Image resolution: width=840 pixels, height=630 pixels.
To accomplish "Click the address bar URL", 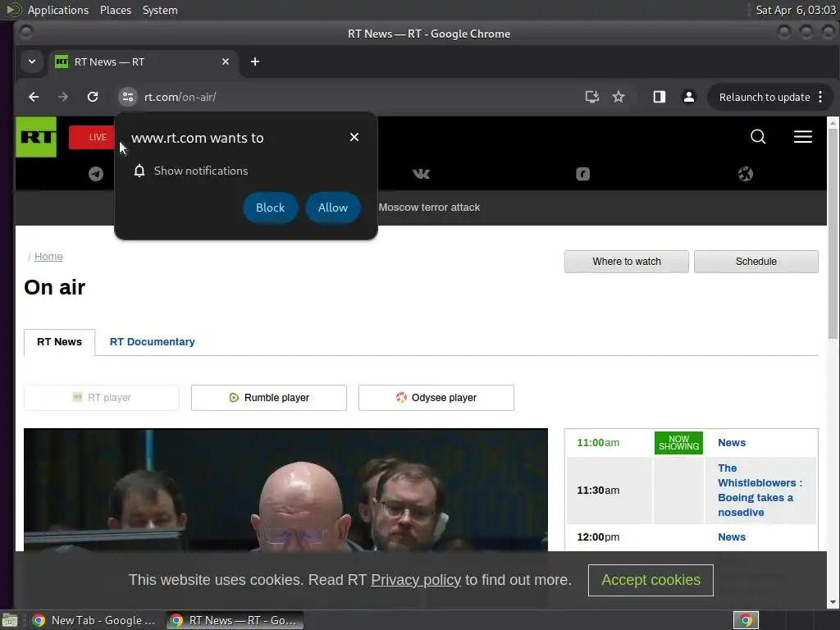I will 180,97.
